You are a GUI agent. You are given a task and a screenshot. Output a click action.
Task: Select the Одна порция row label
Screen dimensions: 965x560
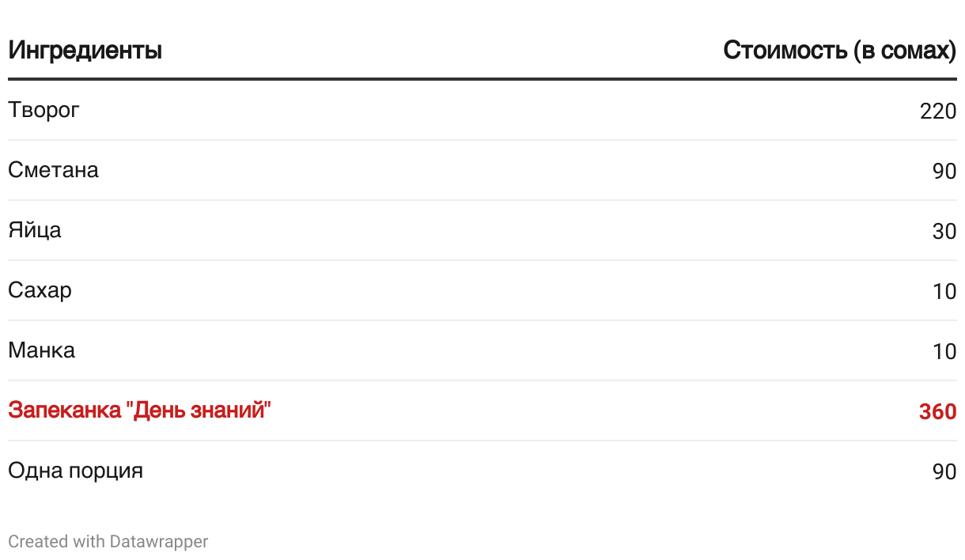pos(76,471)
